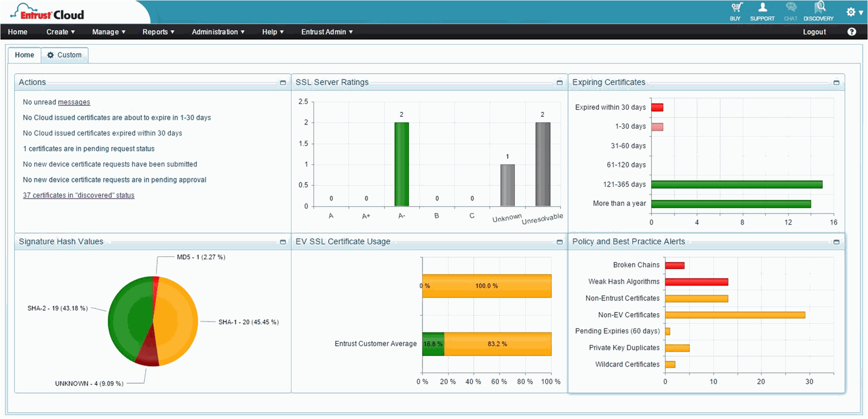Collapse the Actions panel
Image resolution: width=868 pixels, height=419 pixels.
(x=283, y=83)
